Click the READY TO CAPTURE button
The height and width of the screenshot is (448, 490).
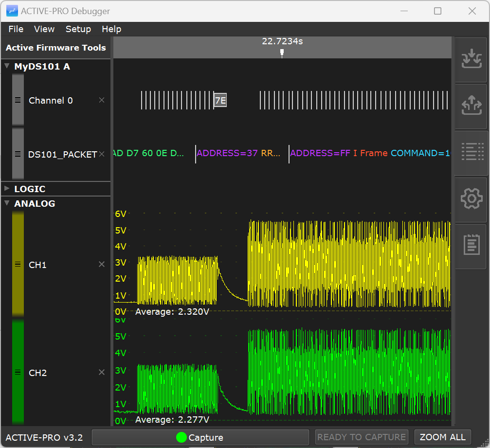pos(362,437)
